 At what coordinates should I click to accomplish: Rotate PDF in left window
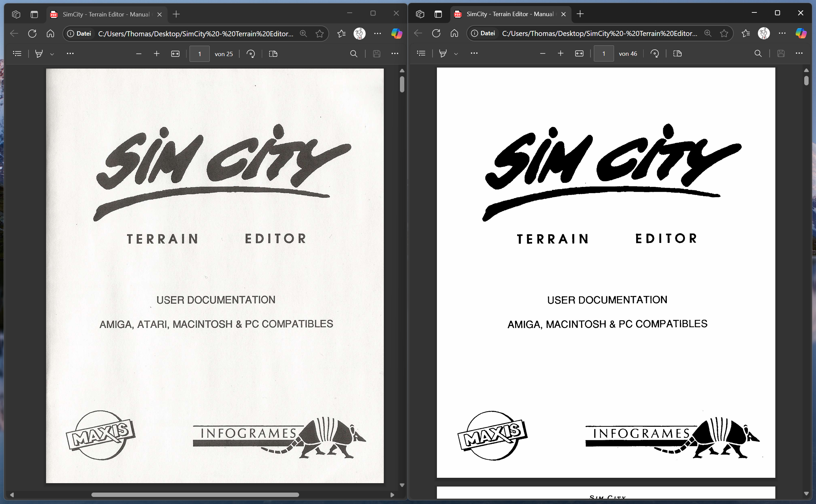coord(251,54)
